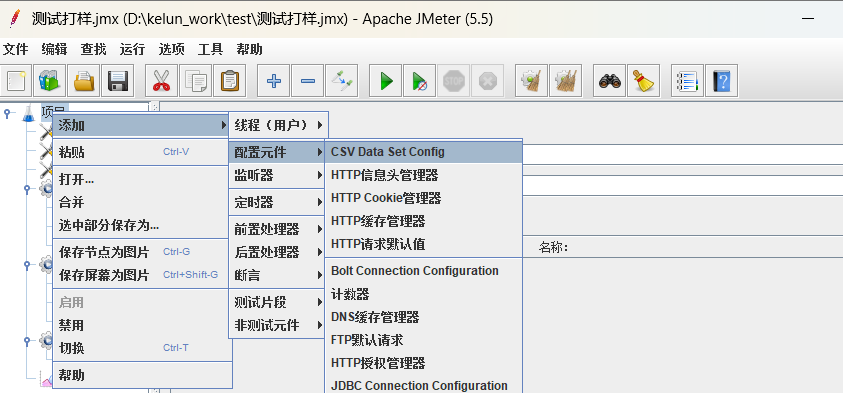This screenshot has width=843, height=393.
Task: Click the Help question mark book icon
Action: [x=721, y=81]
